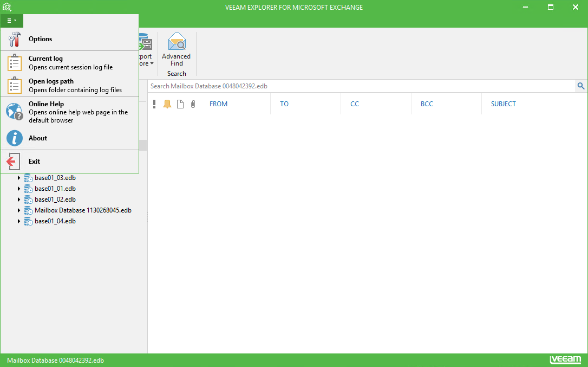Select base01_04.edb in the tree

click(x=55, y=221)
